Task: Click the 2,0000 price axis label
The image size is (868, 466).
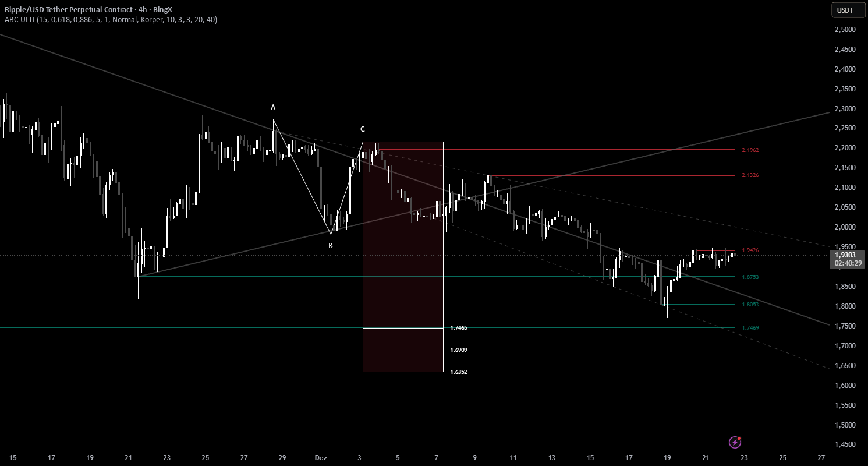Action: (845, 227)
